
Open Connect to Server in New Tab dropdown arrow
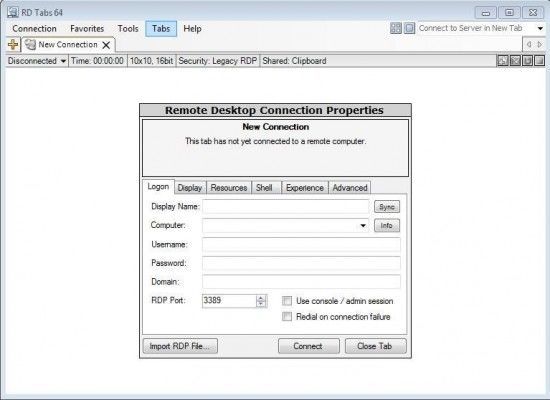point(540,28)
